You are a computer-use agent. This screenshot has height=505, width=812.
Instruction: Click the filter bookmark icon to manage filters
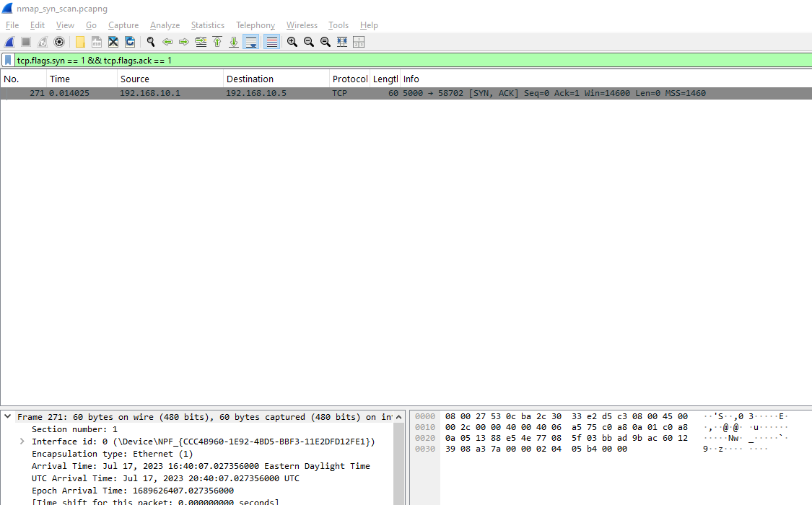pyautogui.click(x=8, y=59)
